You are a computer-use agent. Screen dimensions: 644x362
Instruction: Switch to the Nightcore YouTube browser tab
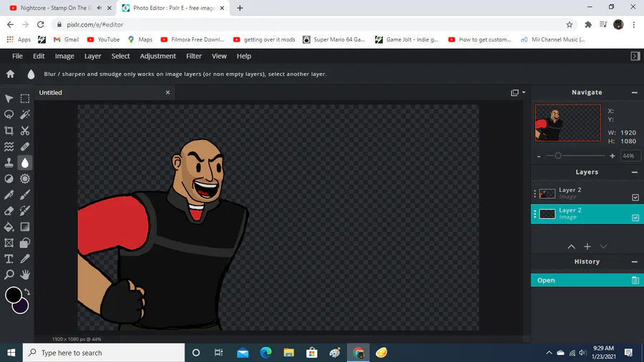coord(57,8)
